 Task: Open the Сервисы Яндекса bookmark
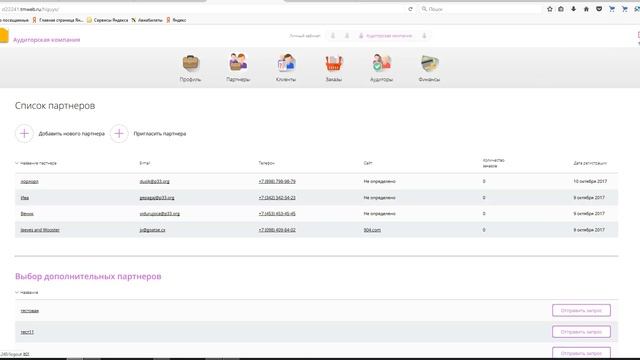click(x=107, y=20)
